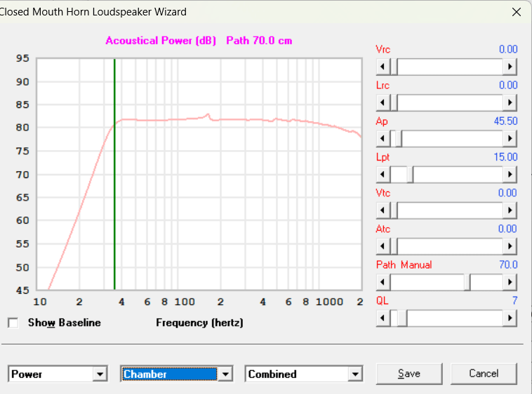
Task: Decrease Lpt with left scroll arrow
Action: point(383,175)
